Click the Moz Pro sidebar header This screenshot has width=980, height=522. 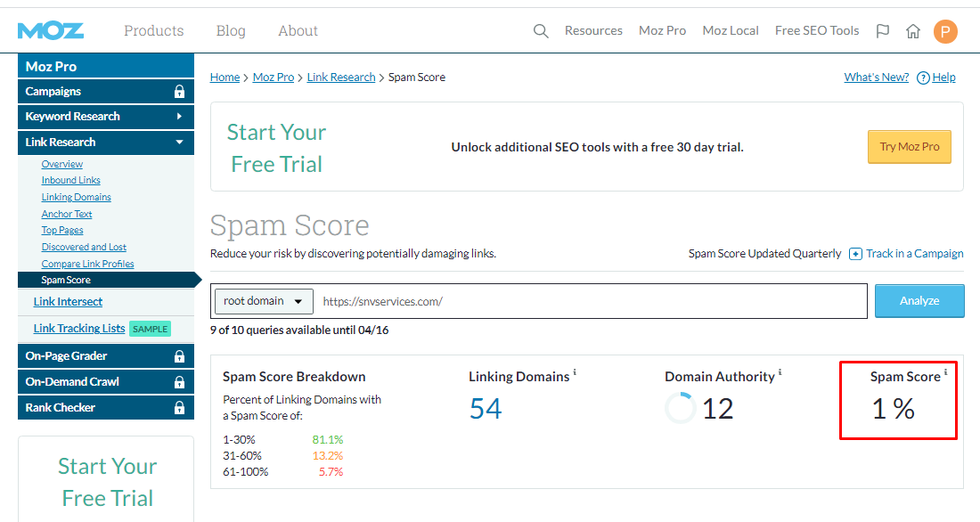pyautogui.click(x=106, y=66)
